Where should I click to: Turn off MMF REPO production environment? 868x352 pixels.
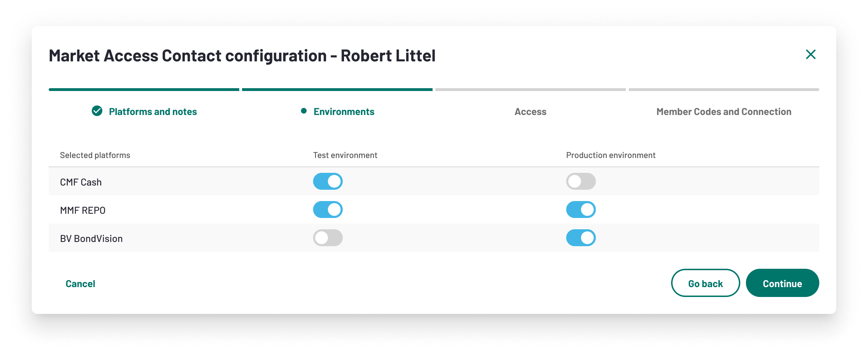click(x=581, y=210)
